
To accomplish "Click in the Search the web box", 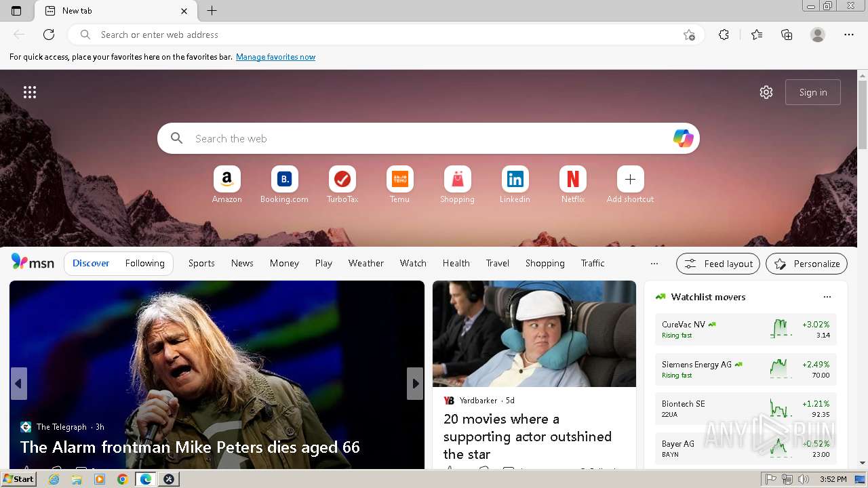I will 429,138.
